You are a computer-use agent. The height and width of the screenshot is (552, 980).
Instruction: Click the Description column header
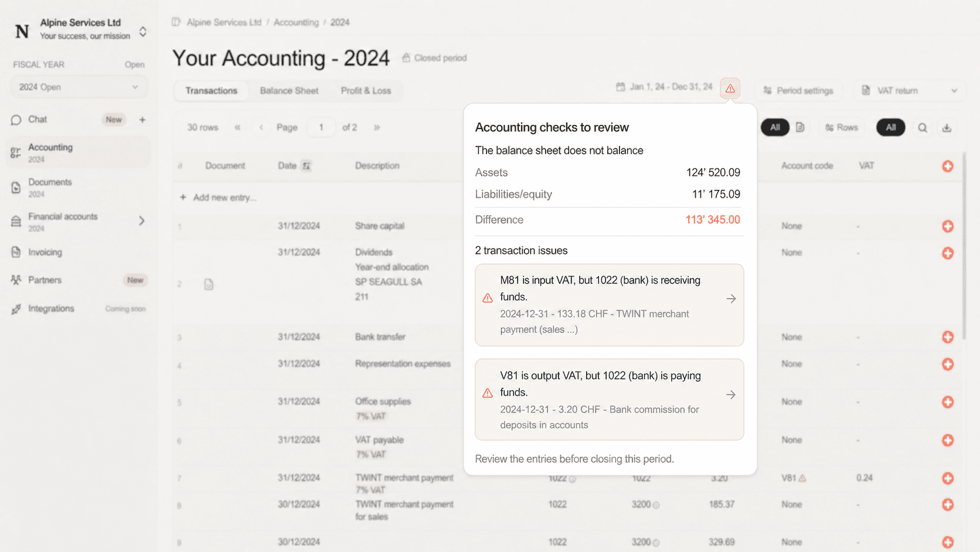tap(377, 166)
